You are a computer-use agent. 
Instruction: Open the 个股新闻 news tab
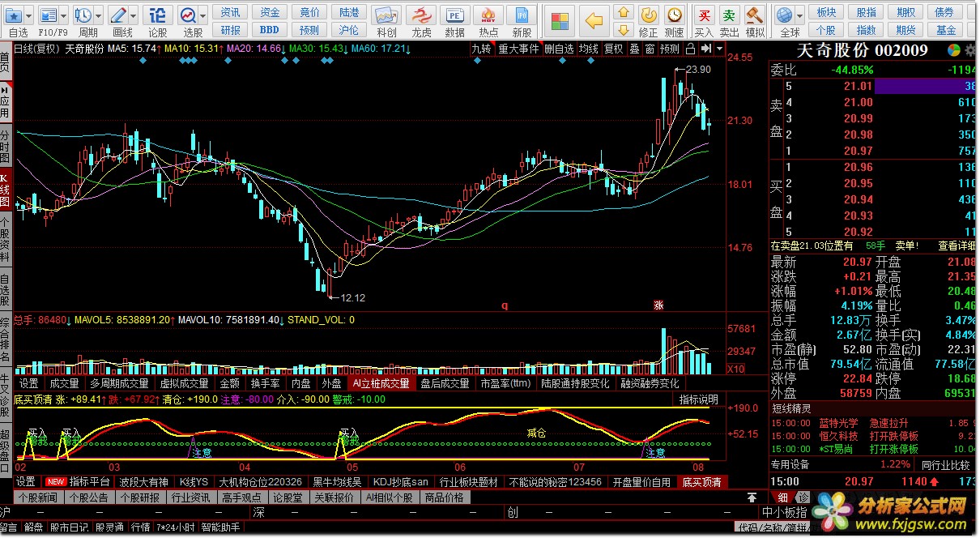pyautogui.click(x=38, y=497)
